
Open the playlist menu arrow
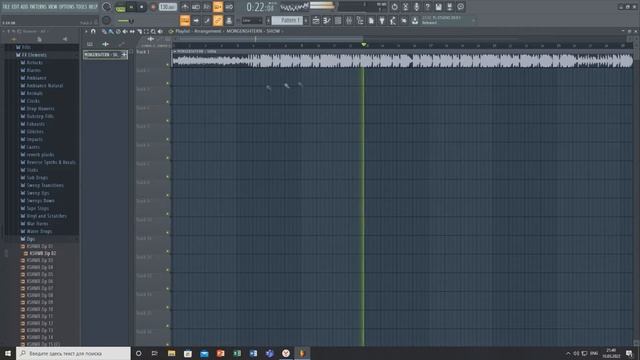tap(86, 31)
